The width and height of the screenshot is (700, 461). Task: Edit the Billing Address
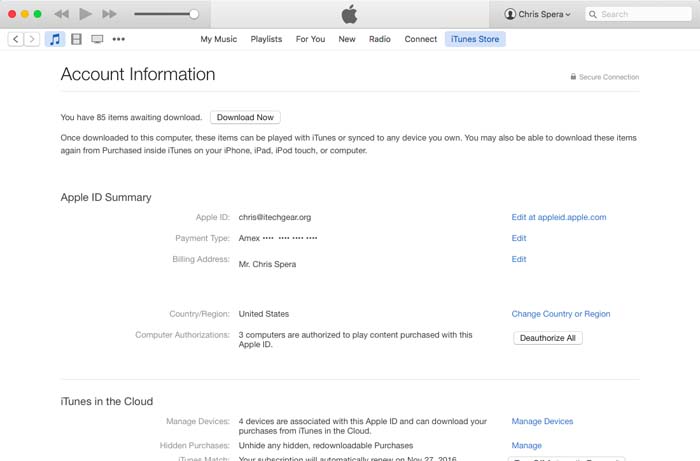(x=519, y=259)
